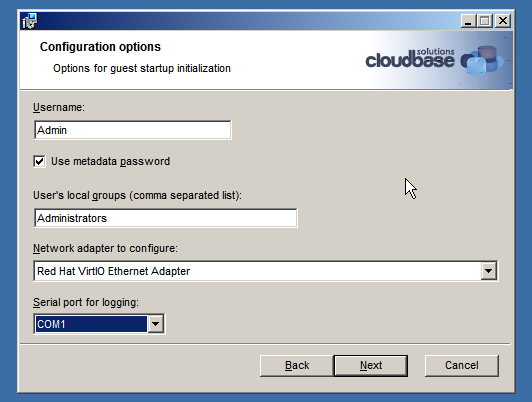This screenshot has width=532, height=402.
Task: Go Back to the previous step
Action: point(297,365)
